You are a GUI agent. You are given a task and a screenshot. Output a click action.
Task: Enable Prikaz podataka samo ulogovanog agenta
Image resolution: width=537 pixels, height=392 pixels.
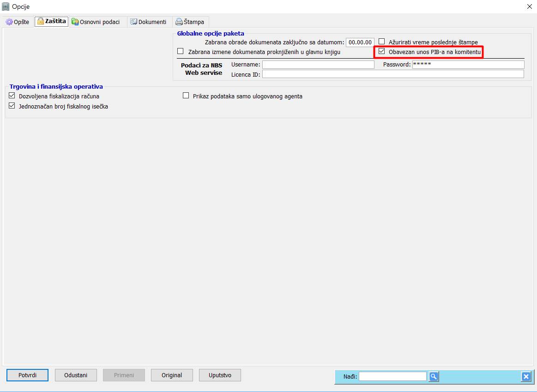(186, 96)
